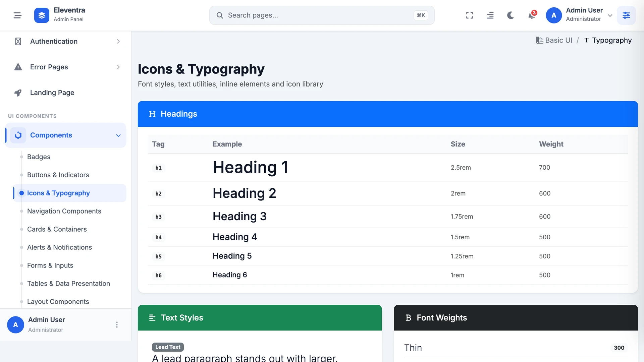Click the Error Pages warning icon
This screenshot has height=362, width=644.
pyautogui.click(x=18, y=67)
